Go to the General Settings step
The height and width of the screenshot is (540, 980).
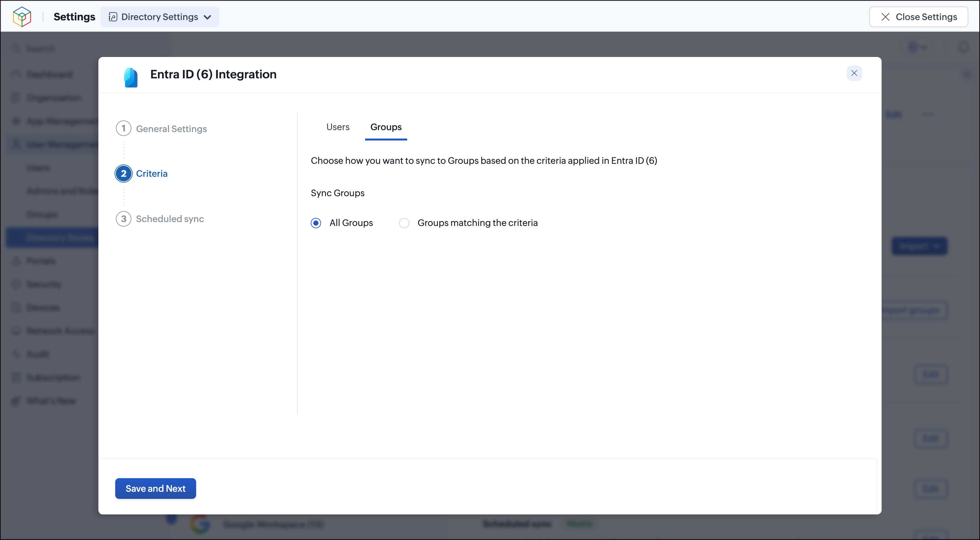[161, 129]
